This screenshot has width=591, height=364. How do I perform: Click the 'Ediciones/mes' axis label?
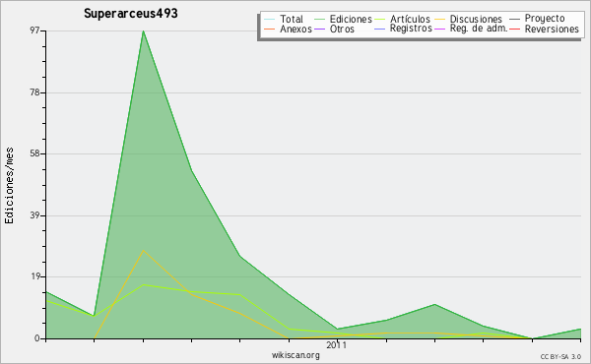coord(9,186)
